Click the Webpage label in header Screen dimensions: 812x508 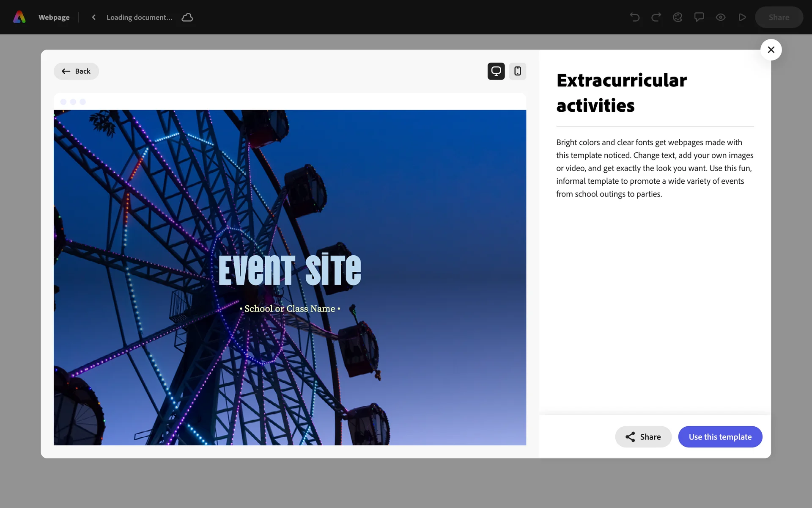tap(54, 17)
